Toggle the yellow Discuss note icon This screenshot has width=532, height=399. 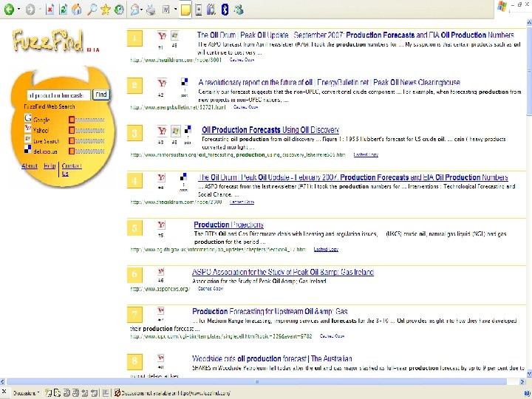pyautogui.click(x=185, y=10)
